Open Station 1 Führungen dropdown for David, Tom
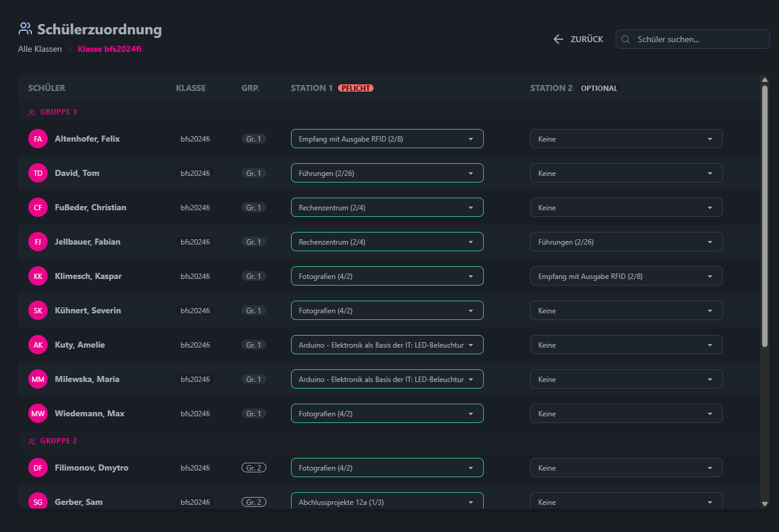 coord(387,174)
